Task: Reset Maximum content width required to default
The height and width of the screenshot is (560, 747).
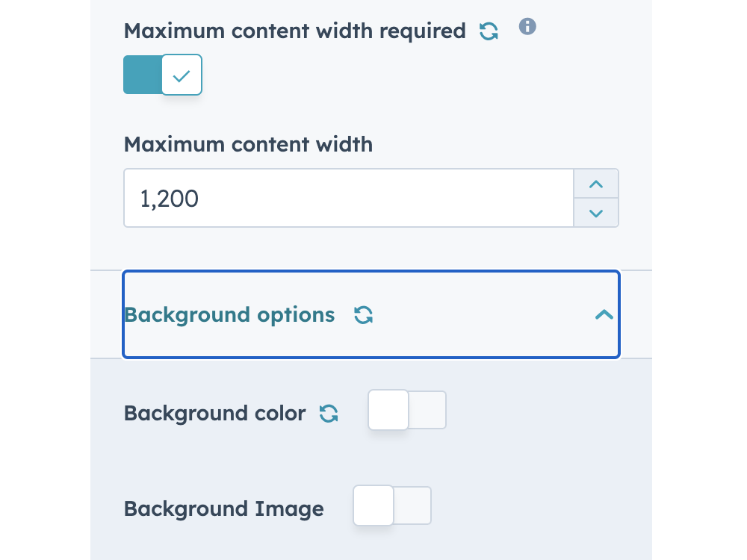Action: point(489,31)
